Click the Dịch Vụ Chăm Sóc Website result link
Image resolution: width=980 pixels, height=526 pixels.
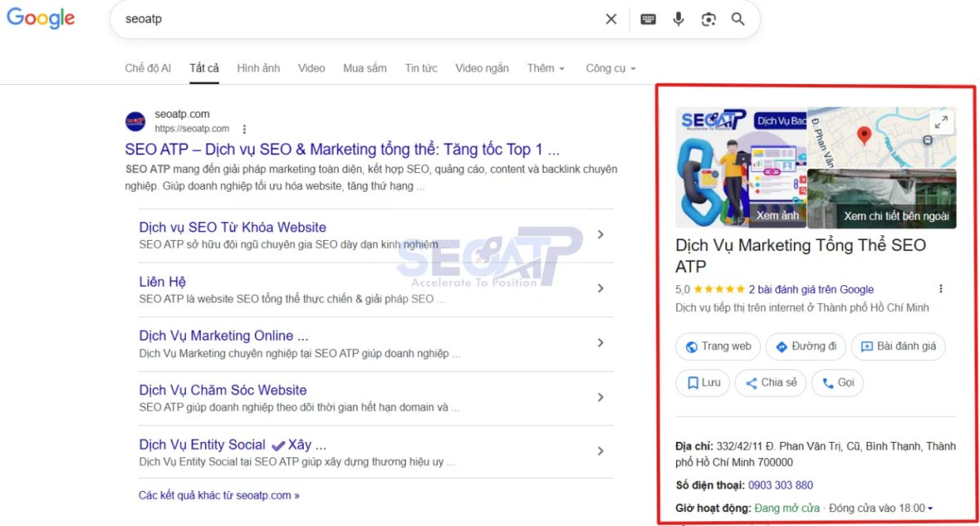tap(222, 390)
